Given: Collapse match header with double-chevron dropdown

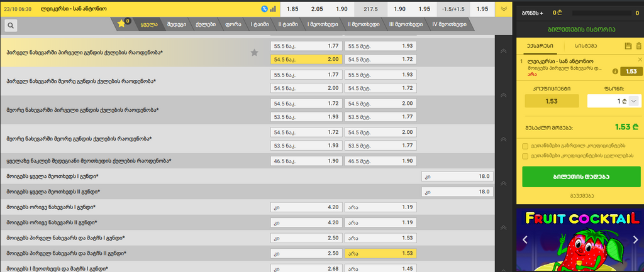Looking at the screenshot, I should (504, 9).
